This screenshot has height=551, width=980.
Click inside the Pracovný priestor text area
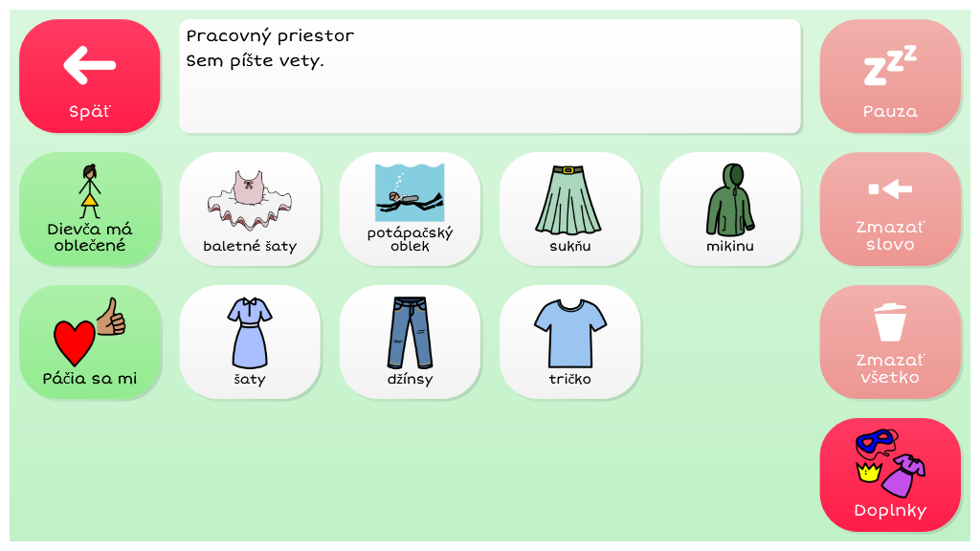pos(490,76)
